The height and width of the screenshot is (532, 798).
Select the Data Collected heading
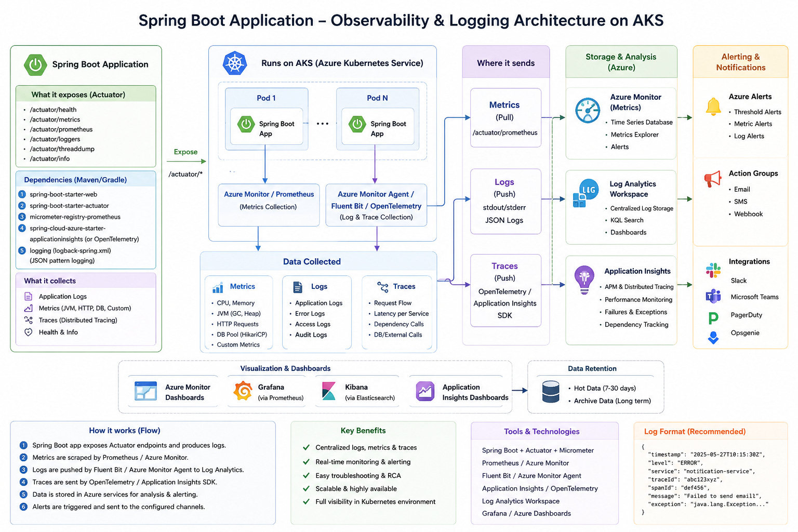coord(312,262)
